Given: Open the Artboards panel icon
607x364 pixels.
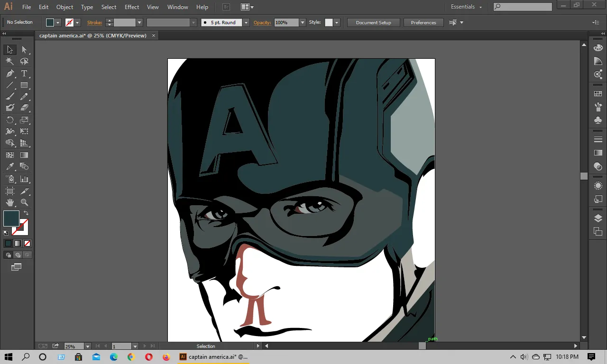Looking at the screenshot, I should point(598,231).
